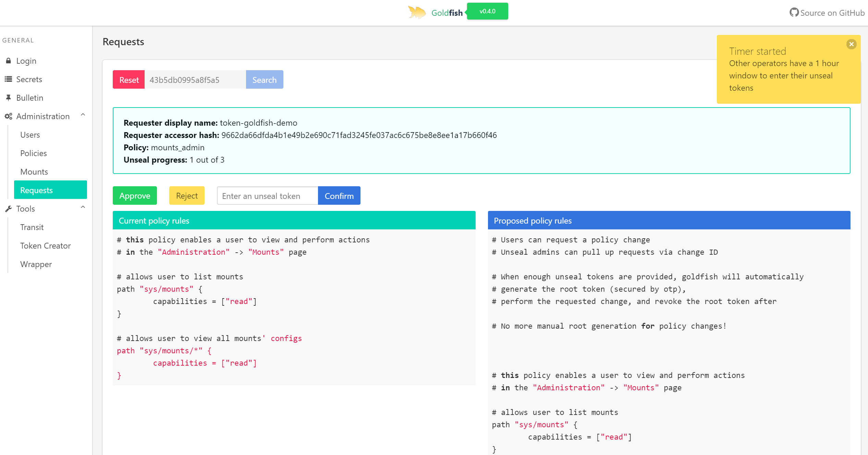Open the Policies admin page
868x455 pixels.
coord(34,153)
